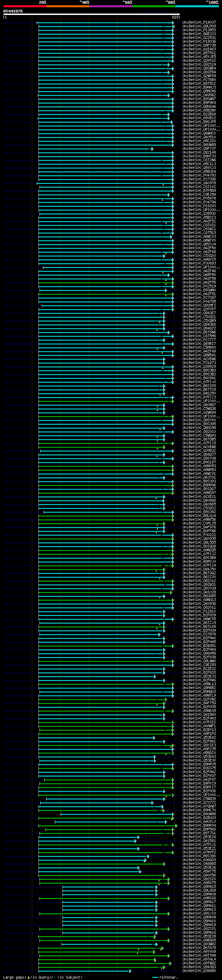Select the UniRef100_Q2WFK9 label
Viewport: 222px width, 980px height.
(199, 76)
